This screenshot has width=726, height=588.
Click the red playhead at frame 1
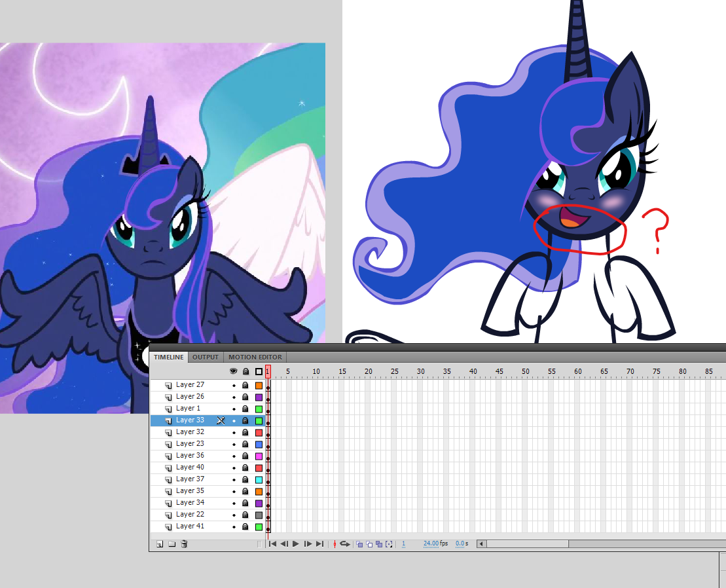click(268, 371)
